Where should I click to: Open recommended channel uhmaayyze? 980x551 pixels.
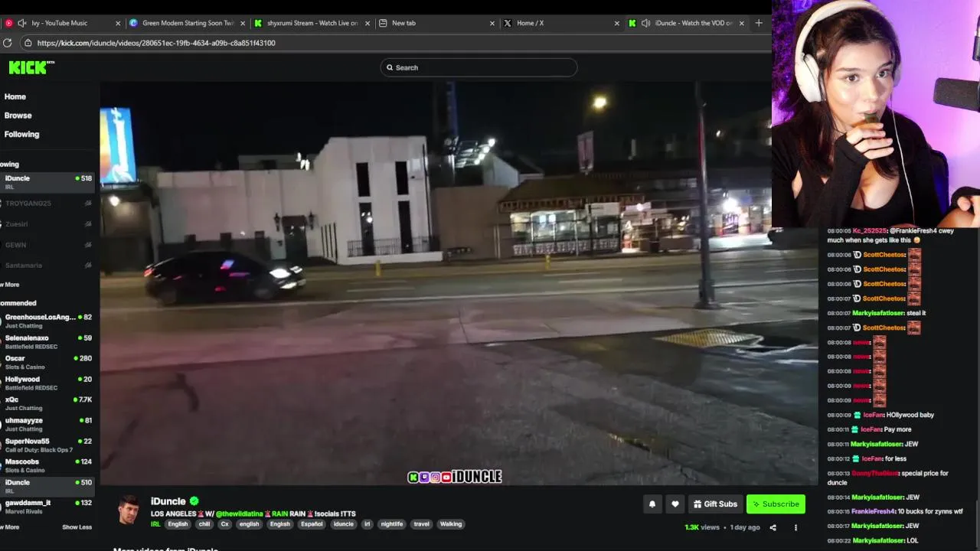[47, 424]
